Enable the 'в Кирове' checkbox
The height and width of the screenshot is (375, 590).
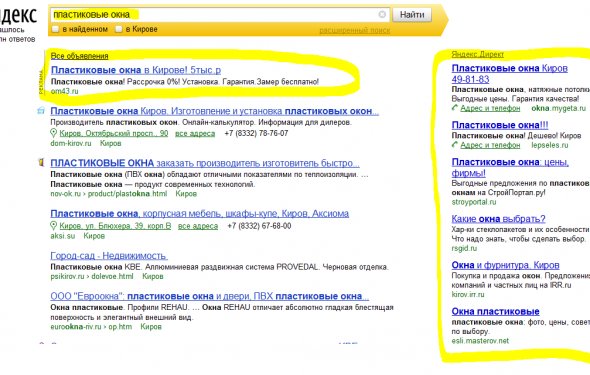click(x=119, y=29)
